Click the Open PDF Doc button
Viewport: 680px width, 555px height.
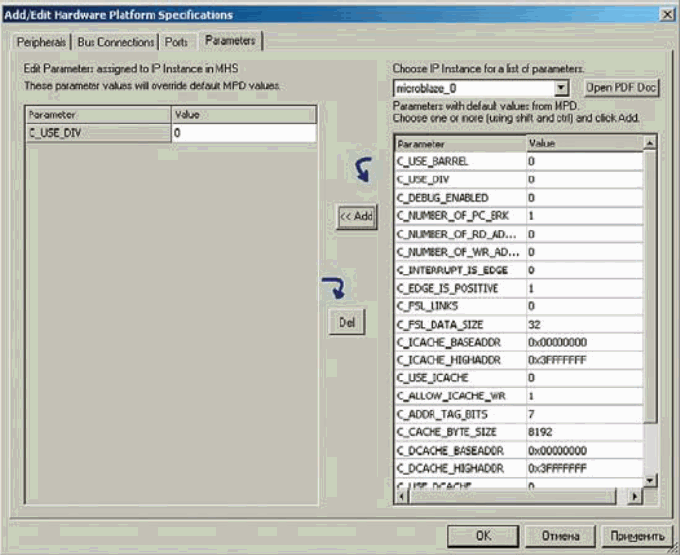(621, 88)
